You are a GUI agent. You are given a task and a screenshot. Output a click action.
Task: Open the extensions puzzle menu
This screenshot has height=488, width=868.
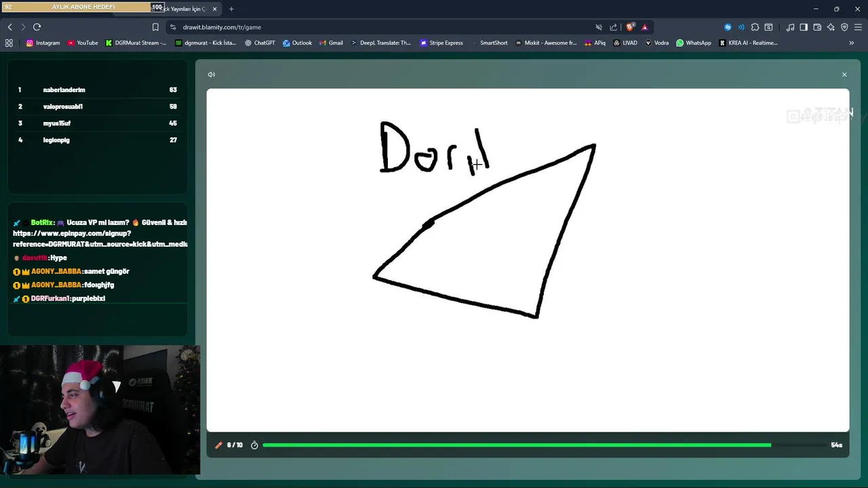tap(755, 27)
